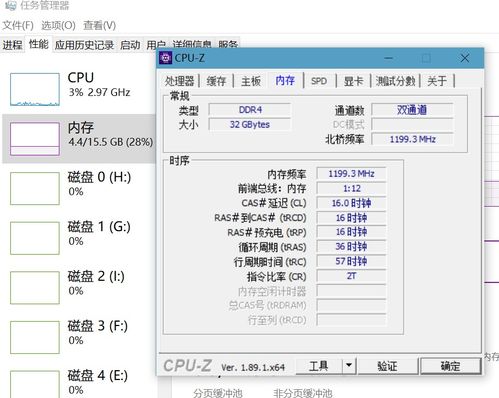Click the 2T command rate value
Screen dimensions: 499x398
(351, 276)
